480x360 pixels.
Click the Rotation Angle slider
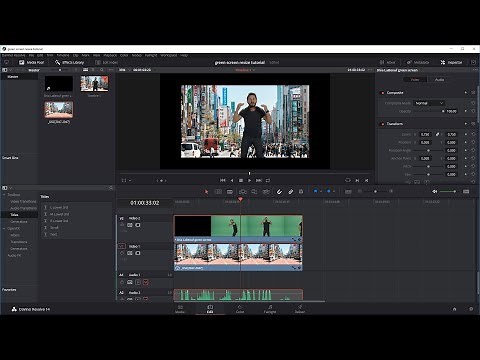click(x=428, y=150)
